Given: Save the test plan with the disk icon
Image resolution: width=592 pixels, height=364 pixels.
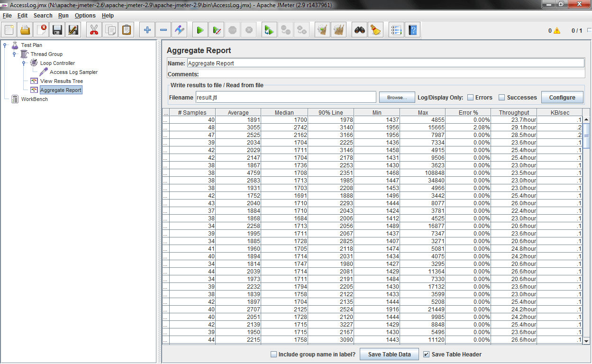Looking at the screenshot, I should (x=57, y=29).
